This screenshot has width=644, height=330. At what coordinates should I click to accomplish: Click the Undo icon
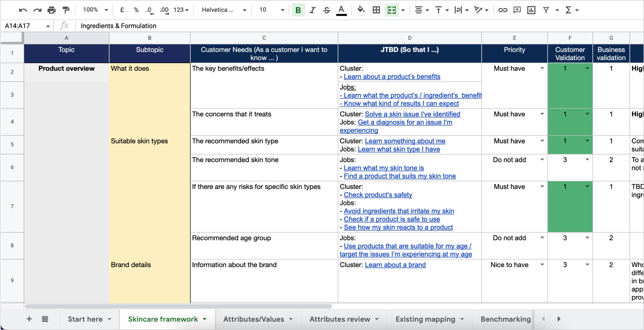(x=23, y=10)
